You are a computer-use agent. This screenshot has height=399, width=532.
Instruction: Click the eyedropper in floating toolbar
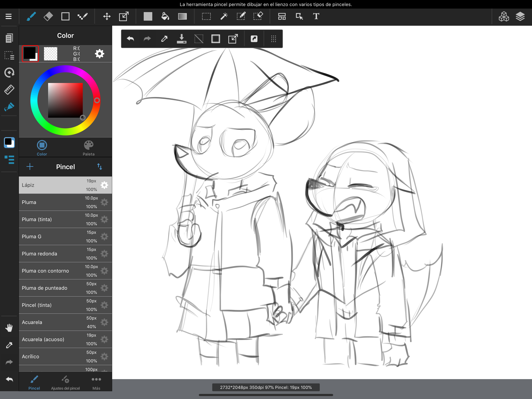click(x=164, y=39)
